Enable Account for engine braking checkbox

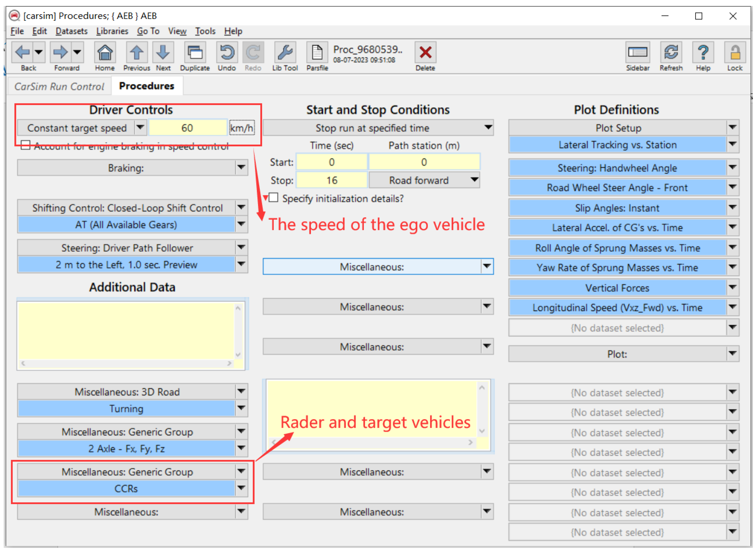pos(25,145)
